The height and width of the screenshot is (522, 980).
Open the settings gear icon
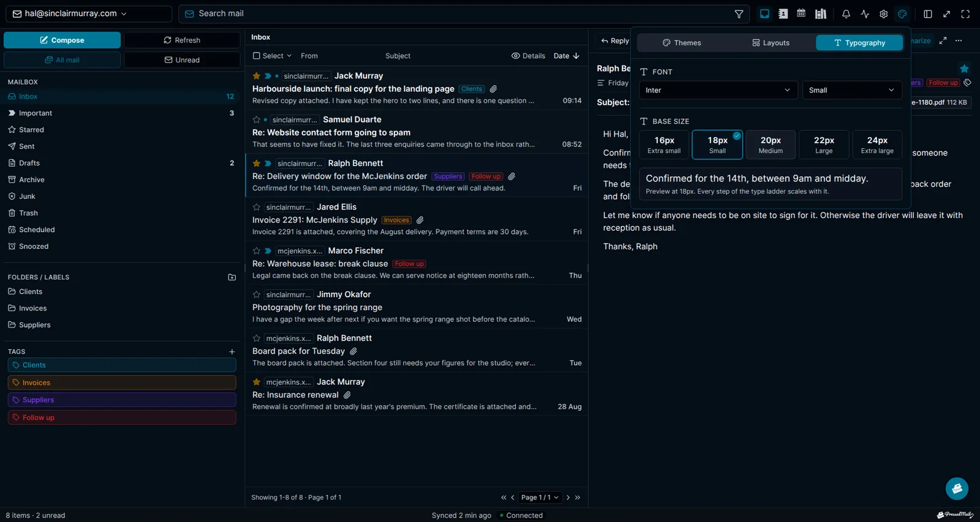(883, 13)
